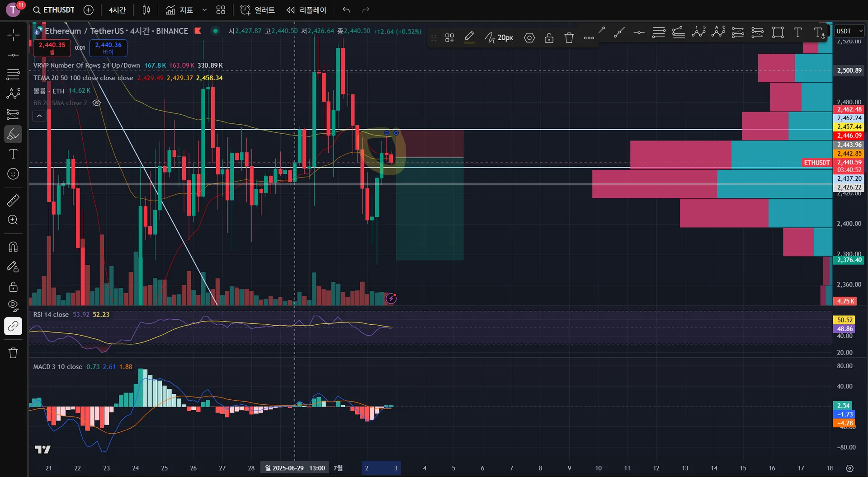Image resolution: width=868 pixels, height=477 pixels.
Task: Add a symbol to compare with plus icon
Action: click(89, 10)
